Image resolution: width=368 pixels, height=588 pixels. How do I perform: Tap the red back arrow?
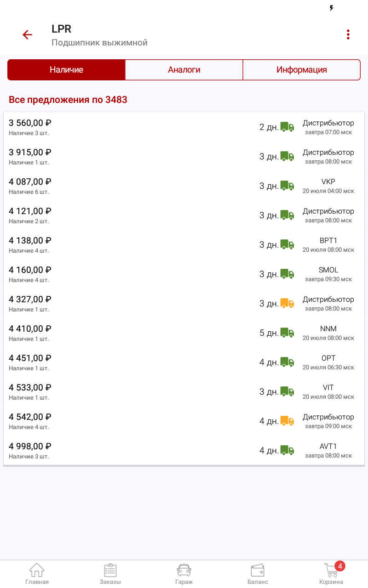click(28, 35)
